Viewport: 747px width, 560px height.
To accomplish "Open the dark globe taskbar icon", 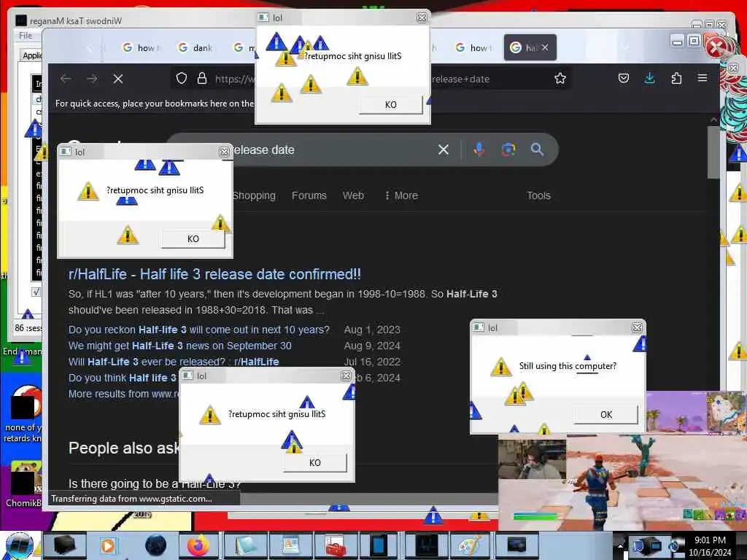I will tap(155, 545).
